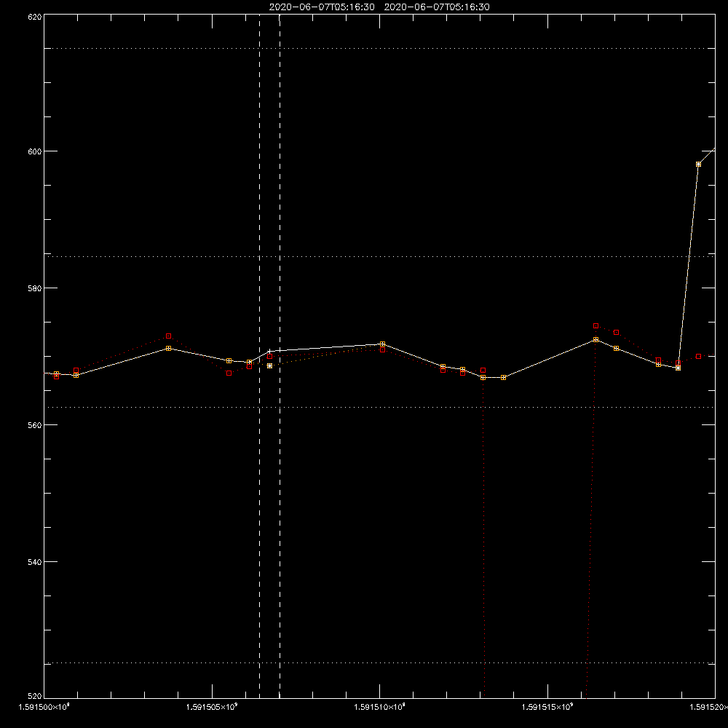Select the outlier data point near 598
728x728 pixels.
coord(698,165)
